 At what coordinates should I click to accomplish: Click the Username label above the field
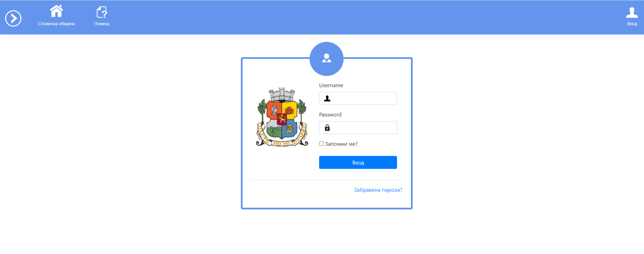tap(331, 85)
